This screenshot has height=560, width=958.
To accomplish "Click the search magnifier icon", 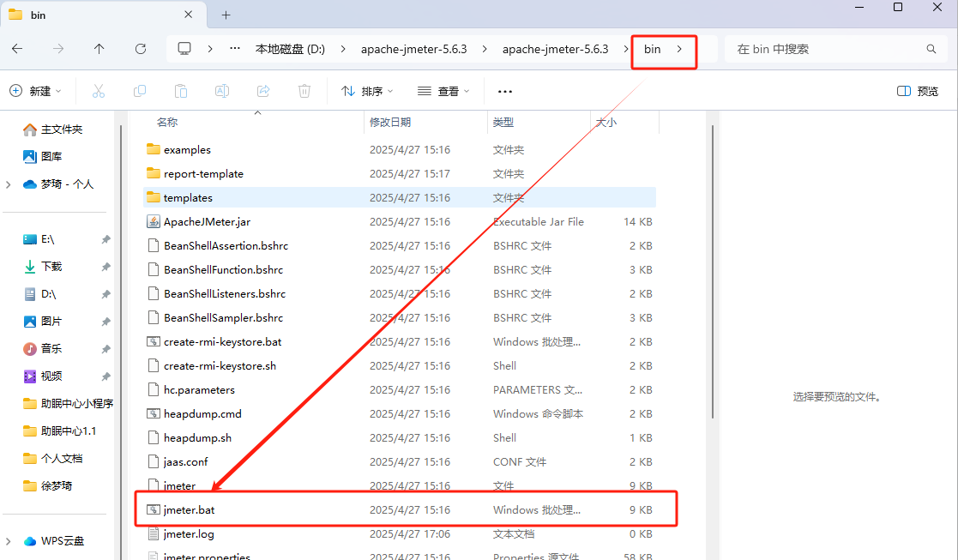I will (x=931, y=49).
